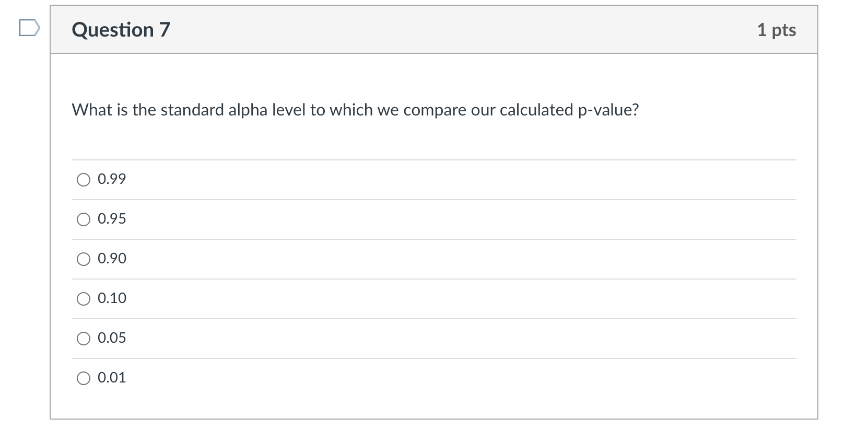
Task: Click the answer option labeled 0.95
Action: (111, 219)
